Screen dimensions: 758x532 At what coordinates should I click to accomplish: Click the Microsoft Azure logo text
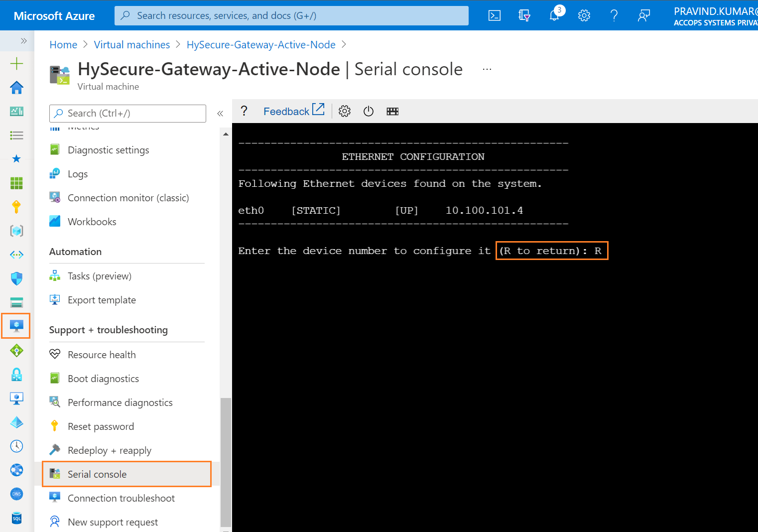[54, 16]
